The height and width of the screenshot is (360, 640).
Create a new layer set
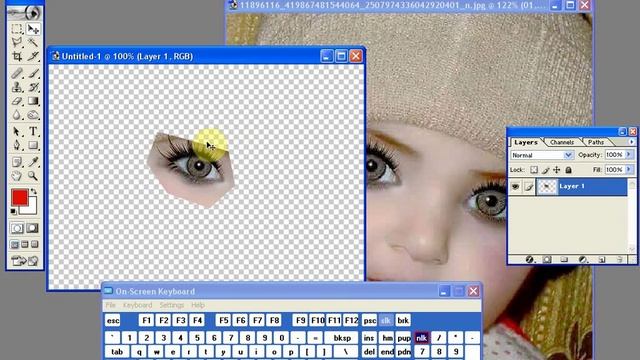point(564,259)
